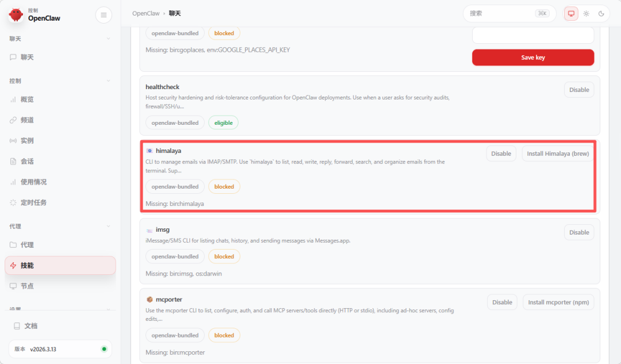The height and width of the screenshot is (364, 621).
Task: Open the 文档 documentation link
Action: tap(60, 326)
